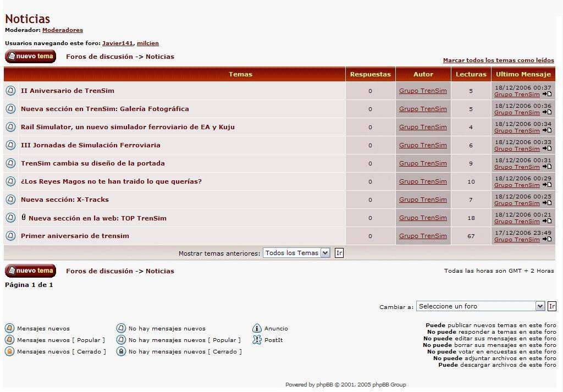Select 'Noticias' in the bottom breadcrumb
Viewport: 563px width, 392px height.
click(x=159, y=271)
